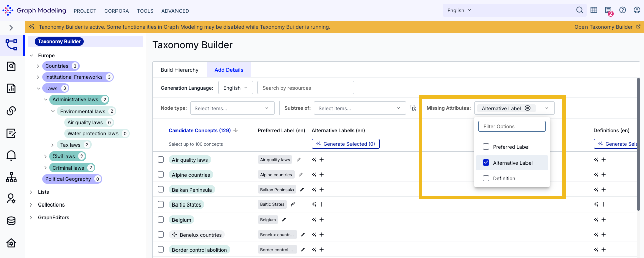Open the Generation Language English dropdown
This screenshot has width=644, height=258.
236,88
